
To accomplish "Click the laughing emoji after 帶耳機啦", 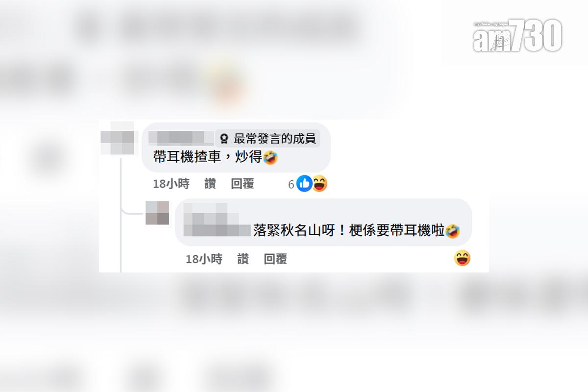I will [453, 231].
